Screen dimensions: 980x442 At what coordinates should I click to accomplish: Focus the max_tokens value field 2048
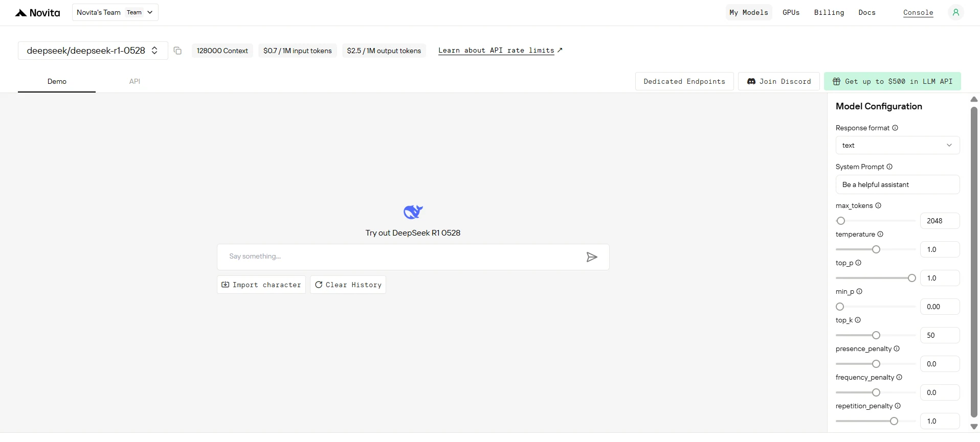click(940, 221)
